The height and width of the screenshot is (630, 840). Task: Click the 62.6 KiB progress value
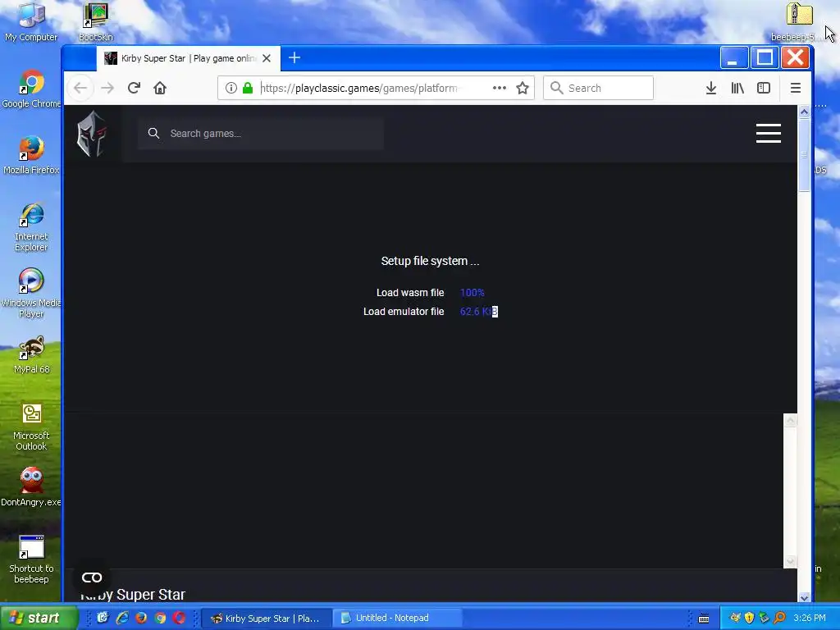point(479,311)
